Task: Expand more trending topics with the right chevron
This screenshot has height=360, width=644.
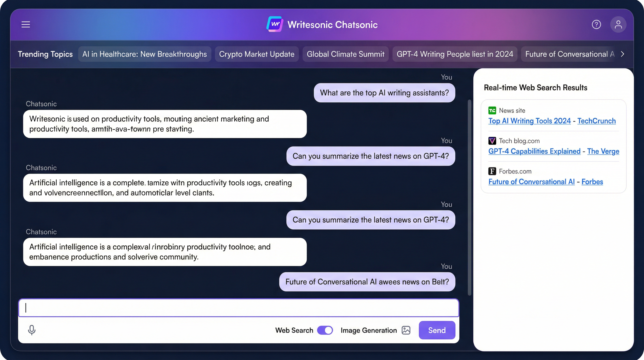Action: (622, 54)
